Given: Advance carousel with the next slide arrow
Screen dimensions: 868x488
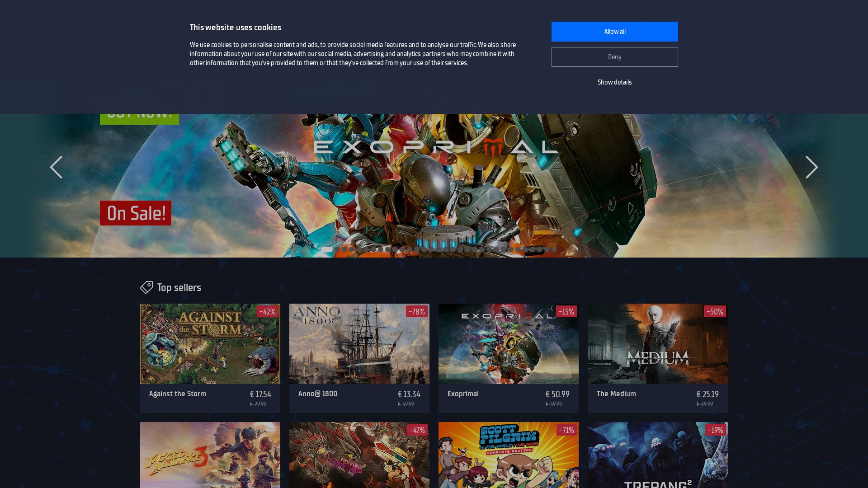Looking at the screenshot, I should coord(811,167).
